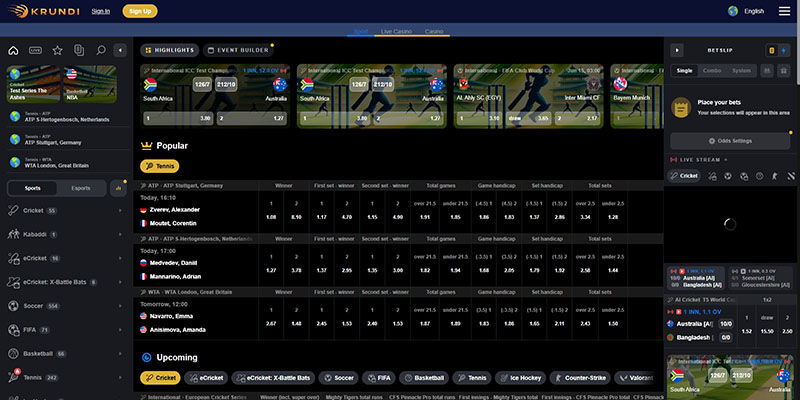The image size is (800, 400).
Task: Expand the Cricket category arrow
Action: (x=120, y=211)
